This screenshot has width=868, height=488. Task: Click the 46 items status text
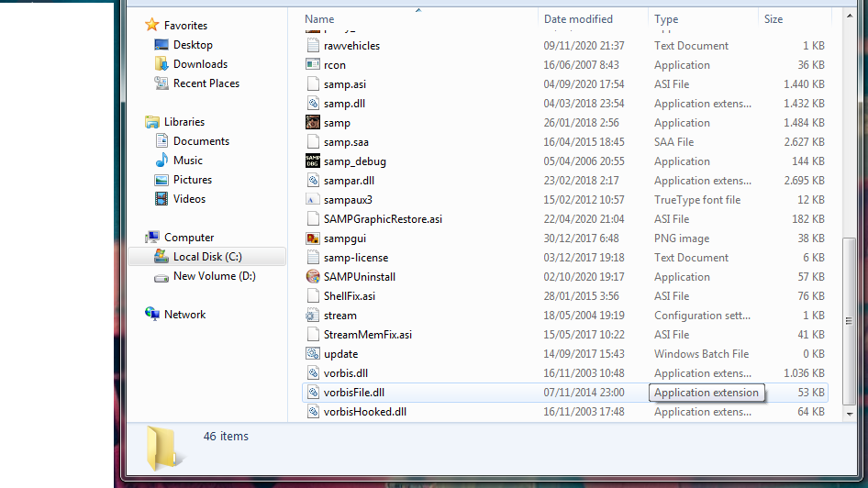coord(226,436)
